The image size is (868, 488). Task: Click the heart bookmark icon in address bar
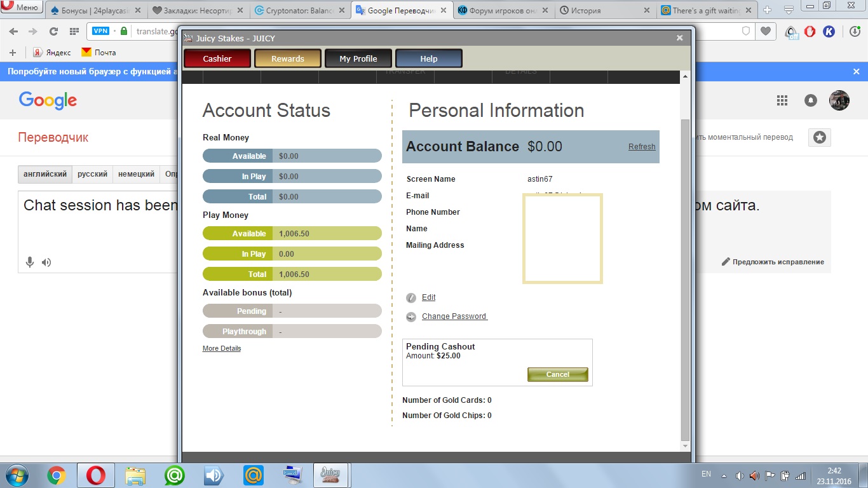coord(766,31)
